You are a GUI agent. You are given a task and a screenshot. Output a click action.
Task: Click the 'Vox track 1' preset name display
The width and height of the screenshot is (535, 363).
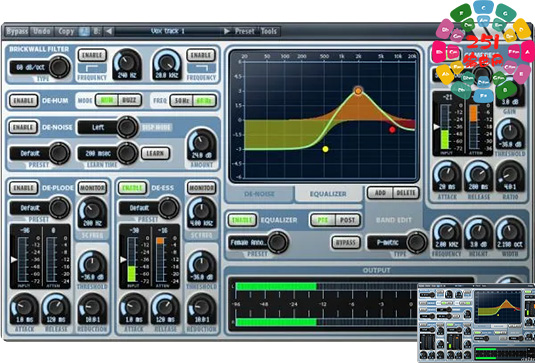coord(168,31)
